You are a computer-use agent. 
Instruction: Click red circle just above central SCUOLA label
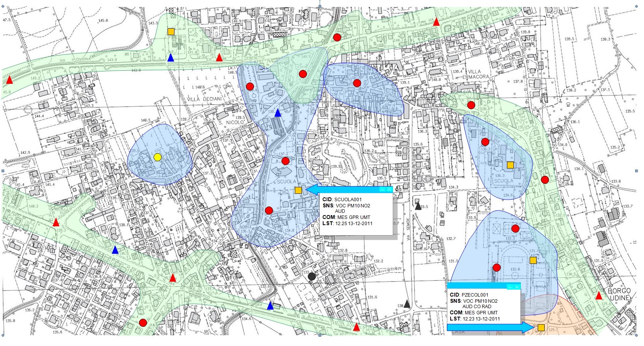[285, 161]
